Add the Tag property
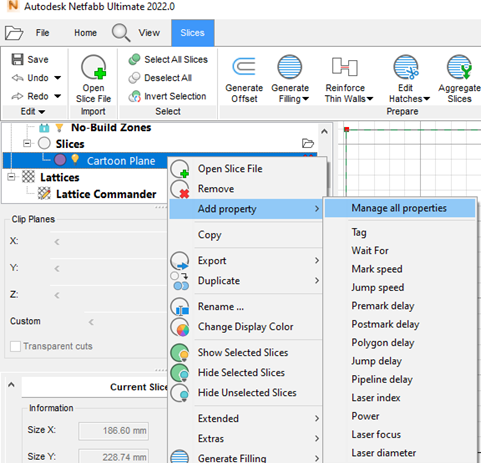481x463 pixels. tap(359, 232)
